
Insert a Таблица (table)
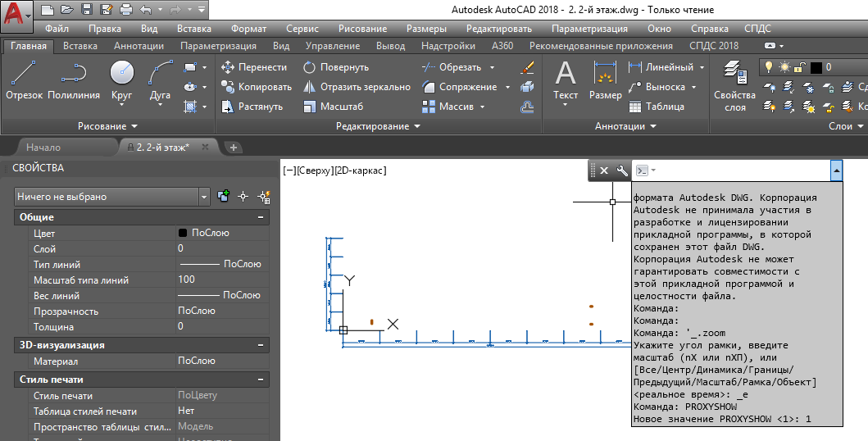click(x=657, y=107)
